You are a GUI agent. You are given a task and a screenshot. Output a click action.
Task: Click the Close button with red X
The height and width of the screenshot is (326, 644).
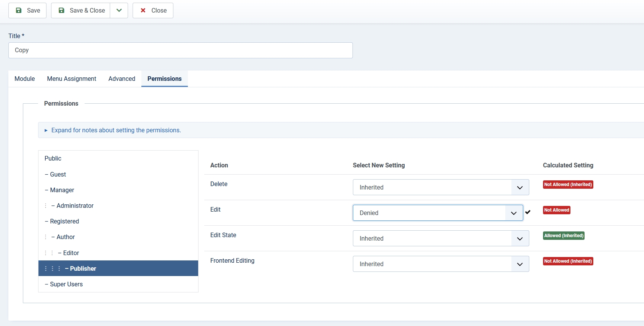pyautogui.click(x=153, y=10)
